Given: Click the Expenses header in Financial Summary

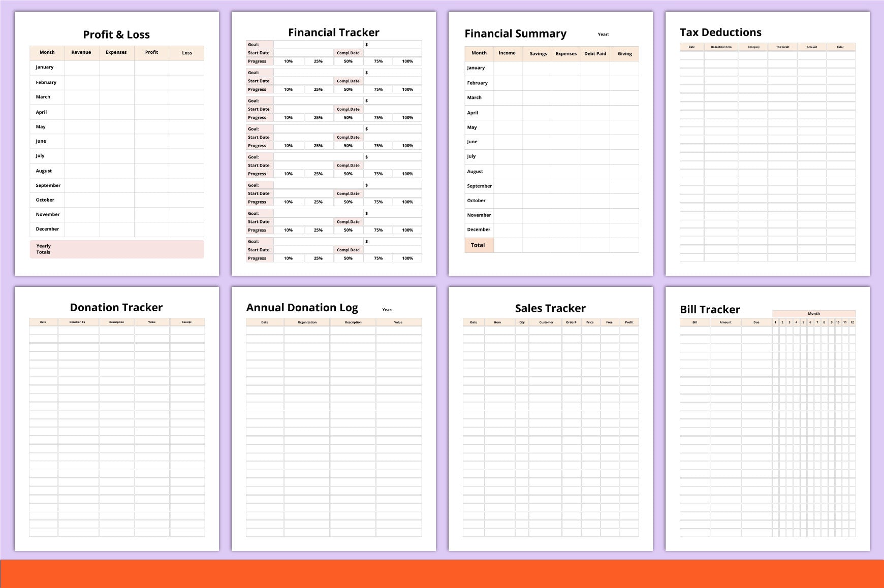Looking at the screenshot, I should pyautogui.click(x=566, y=53).
